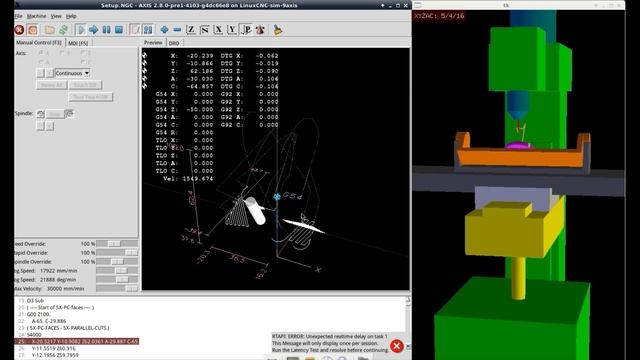Image resolution: width=640 pixels, height=360 pixels.
Task: Open the Continuous jog increment dropdown
Action: 73,73
